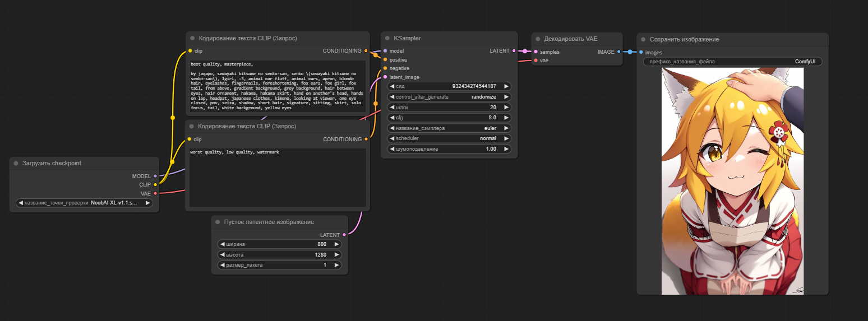Viewport: 868px width, 321px height.
Task: Click the CLIP output port on checkpoint loader
Action: (155, 184)
